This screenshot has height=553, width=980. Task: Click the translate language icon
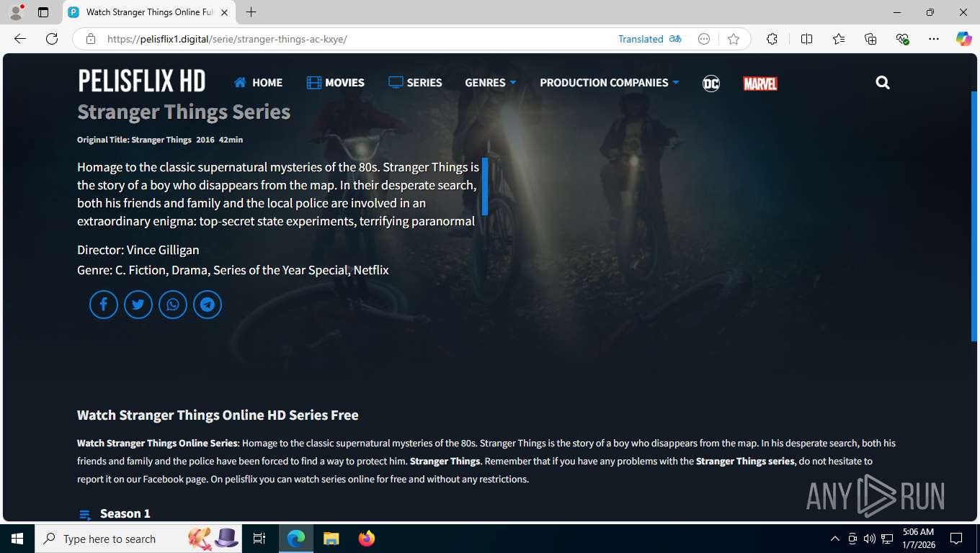[x=675, y=39]
